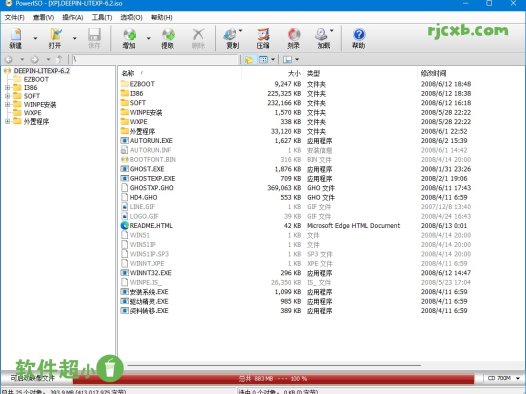This screenshot has height=394, width=526.
Task: Expand the I386 tree node
Action: (7, 88)
